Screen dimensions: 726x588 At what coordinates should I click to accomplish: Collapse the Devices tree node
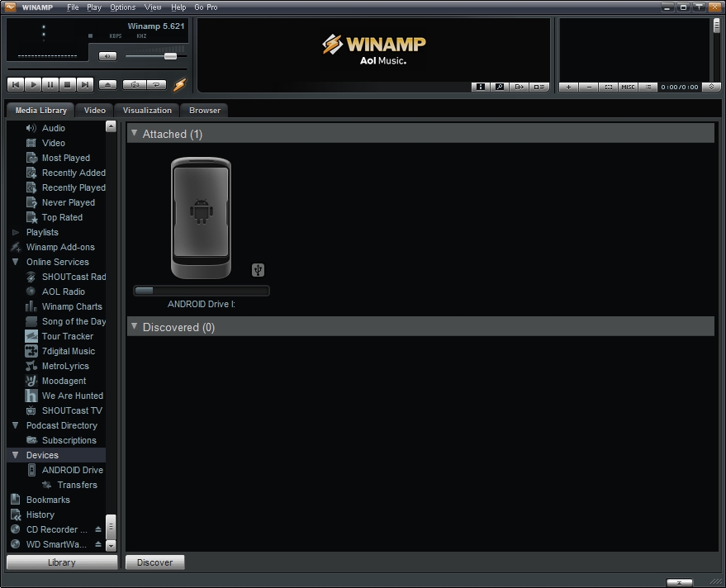pyautogui.click(x=15, y=455)
